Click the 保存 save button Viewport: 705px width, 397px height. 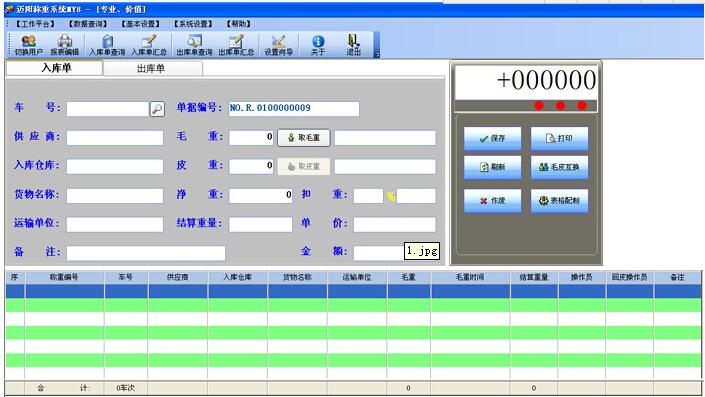[492, 138]
